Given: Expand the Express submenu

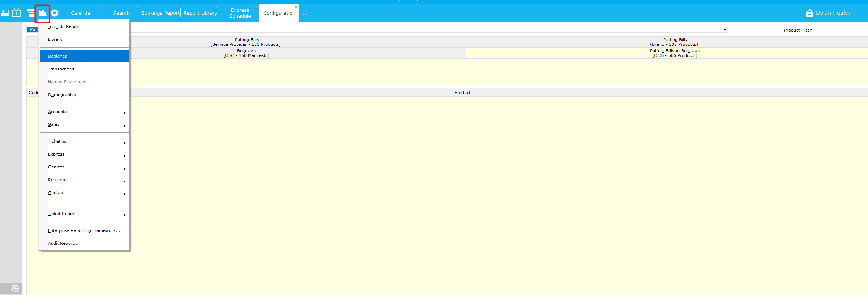Looking at the screenshot, I should click(84, 154).
